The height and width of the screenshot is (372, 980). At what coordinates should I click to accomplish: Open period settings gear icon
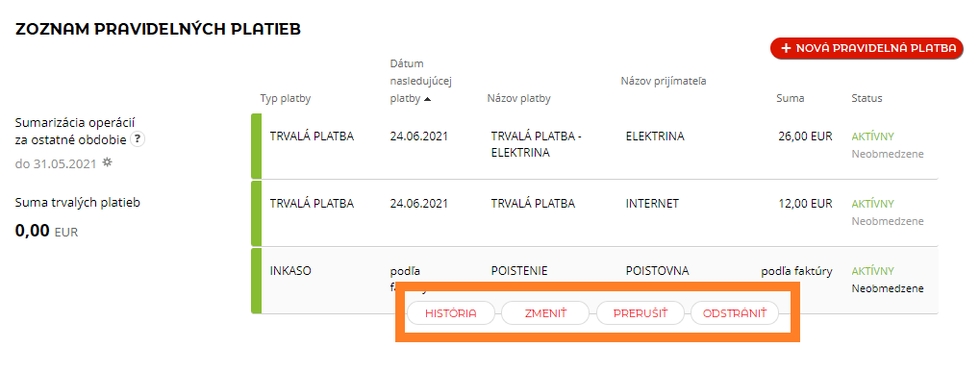[x=108, y=162]
